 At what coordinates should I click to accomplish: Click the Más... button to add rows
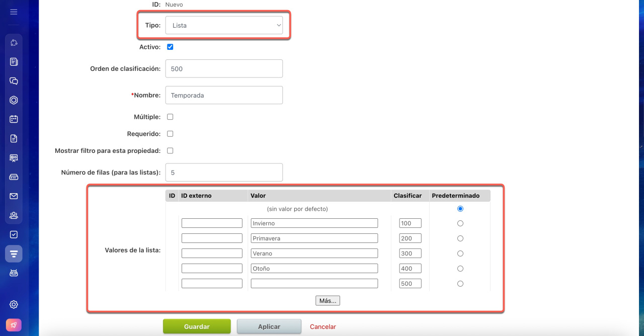(x=328, y=300)
